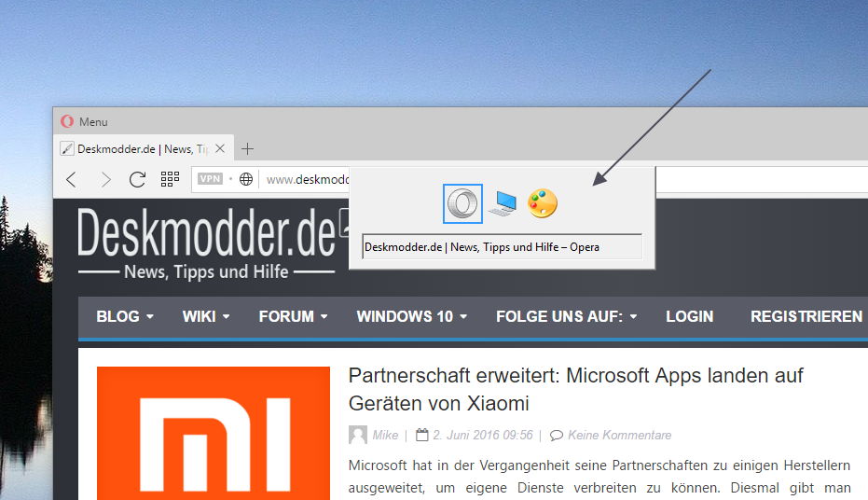This screenshot has width=868, height=500.
Task: Open the Opera Menu button
Action: click(x=85, y=122)
